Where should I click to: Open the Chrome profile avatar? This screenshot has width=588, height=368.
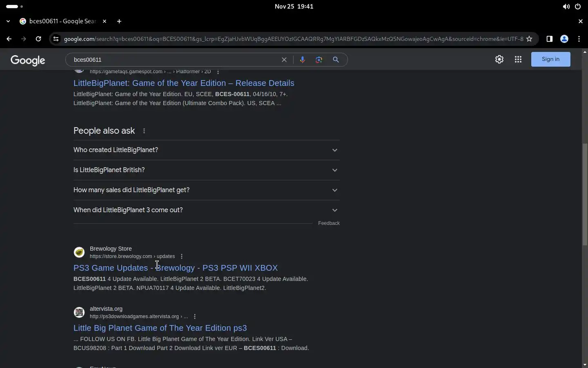point(564,39)
